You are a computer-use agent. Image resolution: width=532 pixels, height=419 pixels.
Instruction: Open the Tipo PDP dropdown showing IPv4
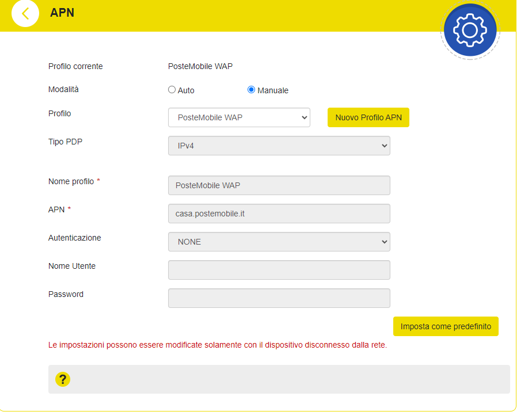pyautogui.click(x=279, y=146)
